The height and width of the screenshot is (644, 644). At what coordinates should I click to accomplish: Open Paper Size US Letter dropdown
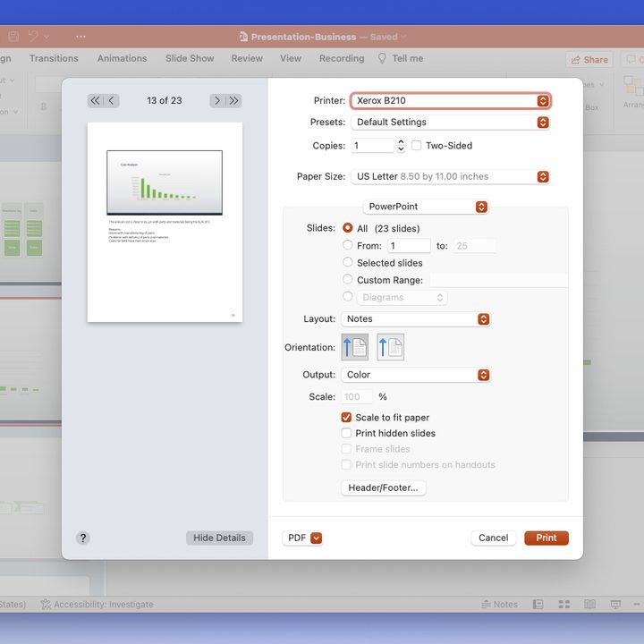[x=450, y=176]
